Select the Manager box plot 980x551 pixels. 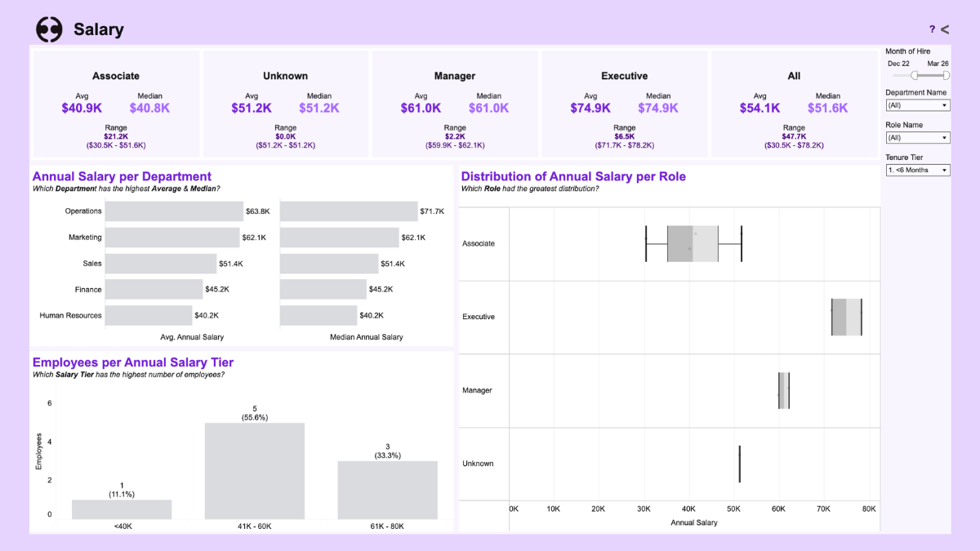coord(783,390)
